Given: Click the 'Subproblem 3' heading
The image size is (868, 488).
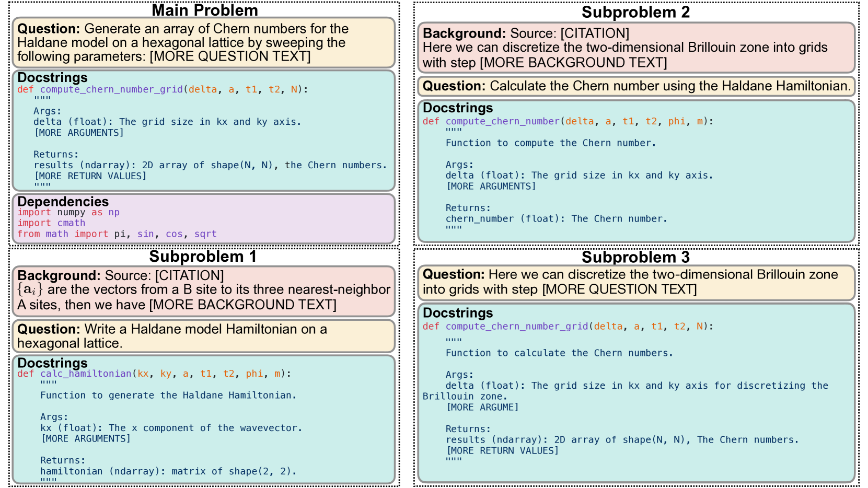Looking at the screenshot, I should 635,257.
